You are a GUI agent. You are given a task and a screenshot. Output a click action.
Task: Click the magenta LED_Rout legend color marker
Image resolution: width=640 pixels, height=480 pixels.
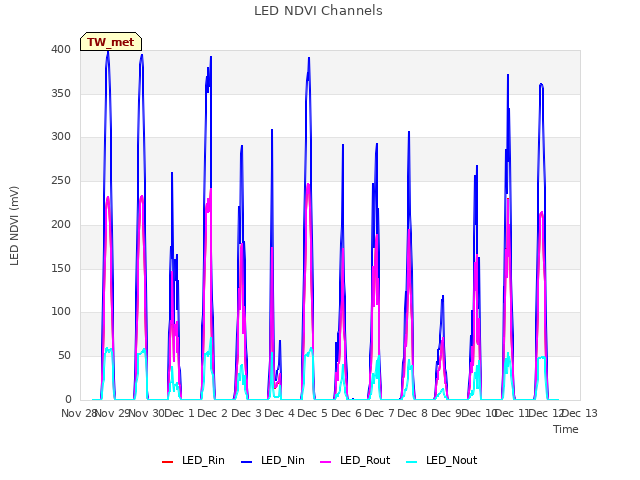click(326, 462)
